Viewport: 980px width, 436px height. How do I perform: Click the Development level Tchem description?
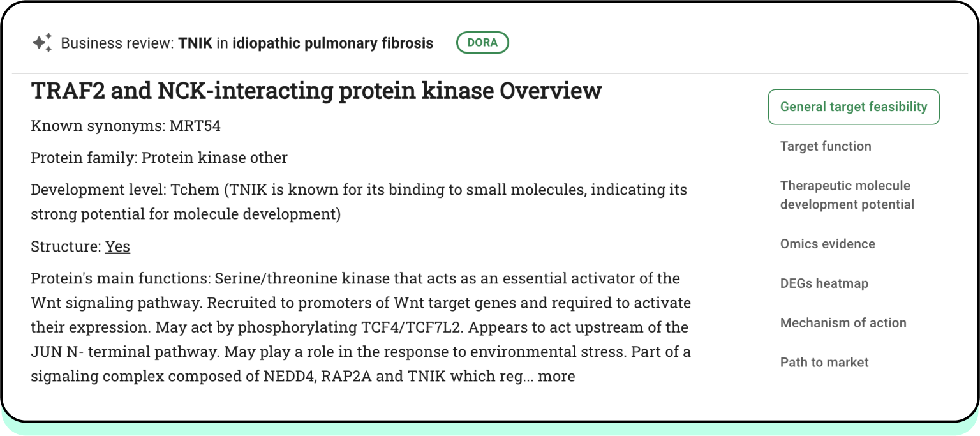(x=359, y=201)
